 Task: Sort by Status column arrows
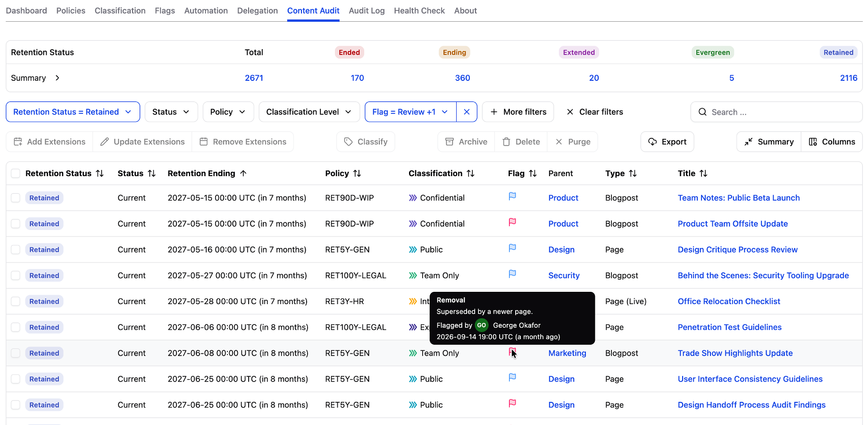pyautogui.click(x=151, y=173)
